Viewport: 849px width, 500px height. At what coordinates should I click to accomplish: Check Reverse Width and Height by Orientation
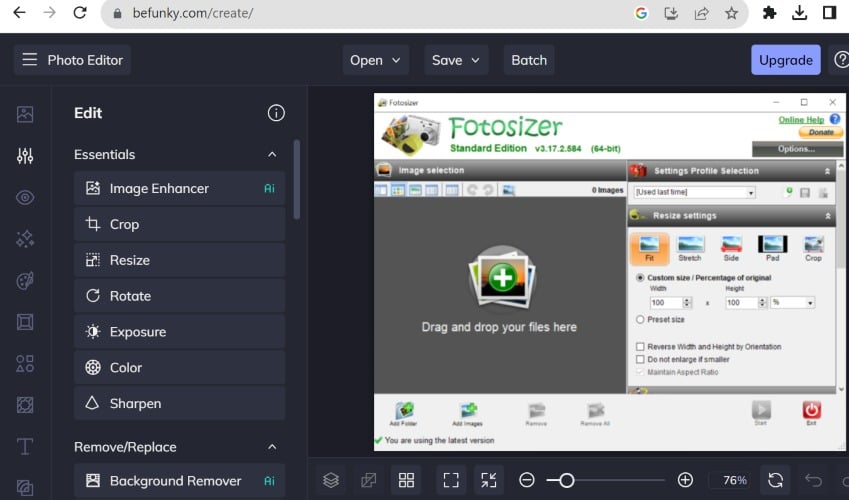tap(640, 347)
